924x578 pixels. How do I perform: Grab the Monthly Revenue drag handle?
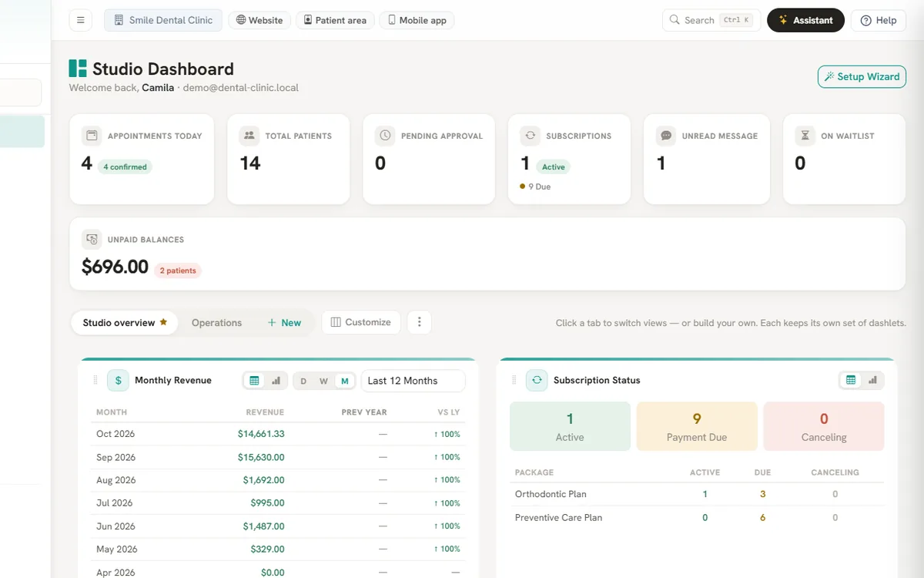coord(96,380)
